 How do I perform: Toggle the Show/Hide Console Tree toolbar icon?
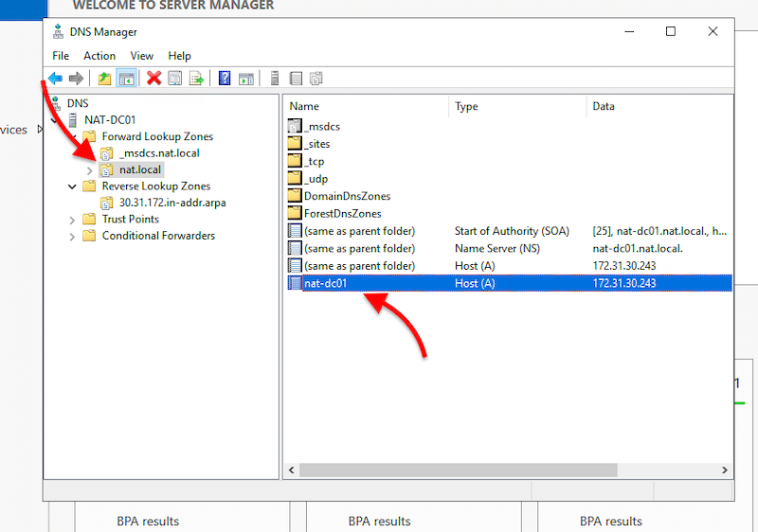click(127, 79)
